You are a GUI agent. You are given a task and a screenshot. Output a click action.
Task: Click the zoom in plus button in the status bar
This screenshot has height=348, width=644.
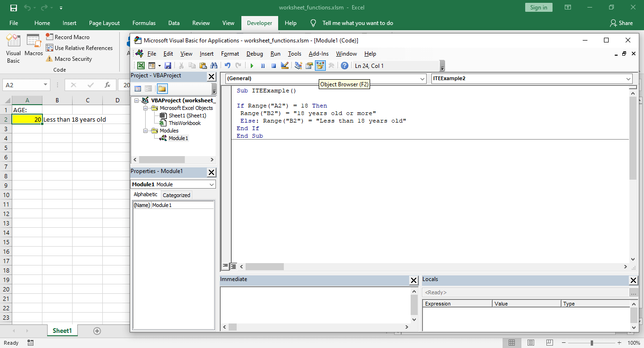619,343
